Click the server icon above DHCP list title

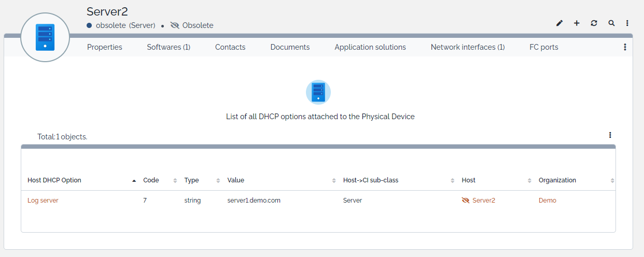coord(318,92)
